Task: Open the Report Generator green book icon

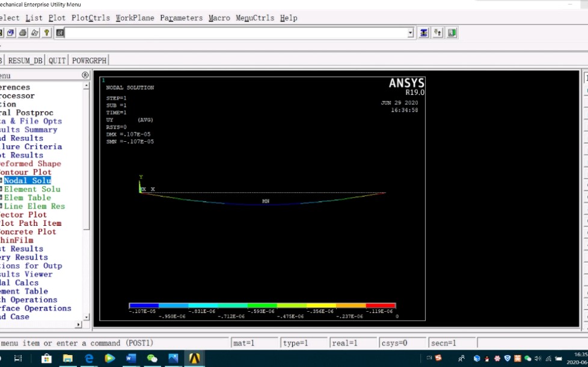Action: point(452,32)
